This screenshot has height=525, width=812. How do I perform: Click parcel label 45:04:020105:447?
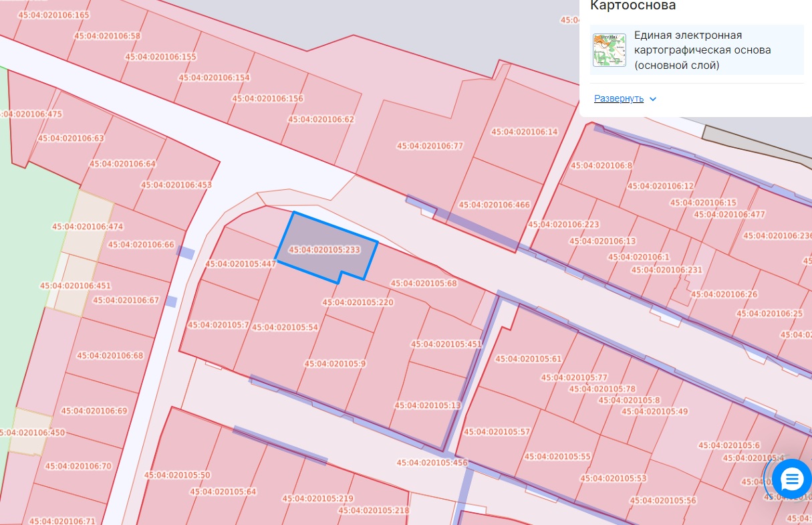pos(241,264)
